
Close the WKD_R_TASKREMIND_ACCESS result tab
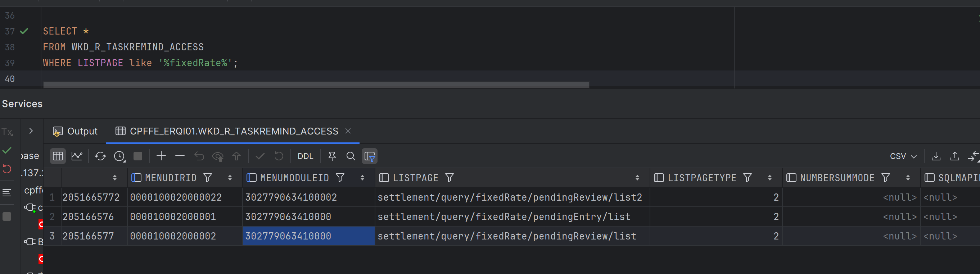coord(348,131)
